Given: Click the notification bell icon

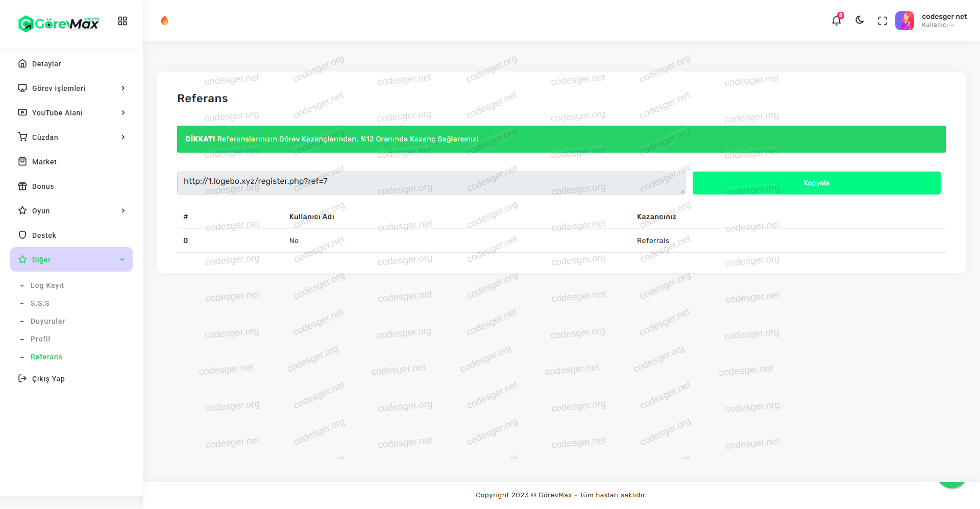Looking at the screenshot, I should (x=836, y=21).
